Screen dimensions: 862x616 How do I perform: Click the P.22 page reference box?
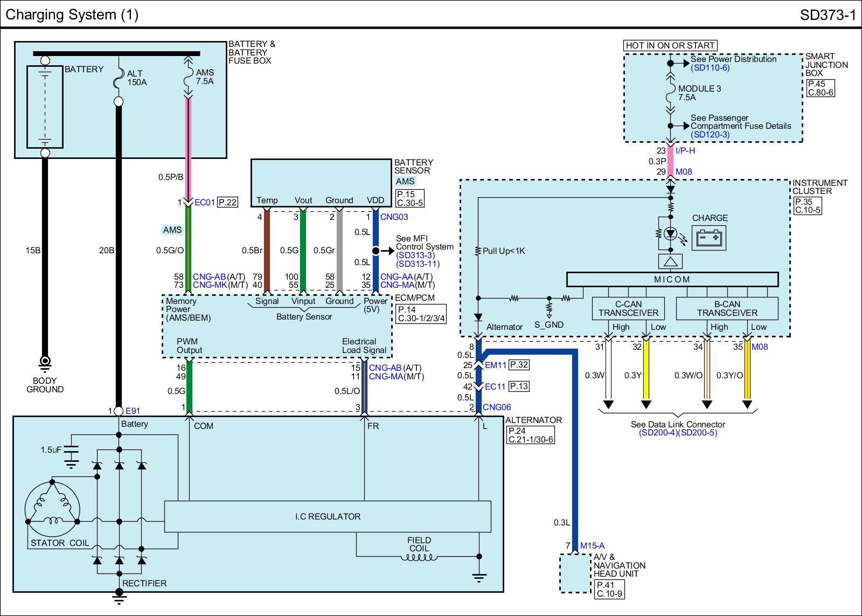coord(228,203)
